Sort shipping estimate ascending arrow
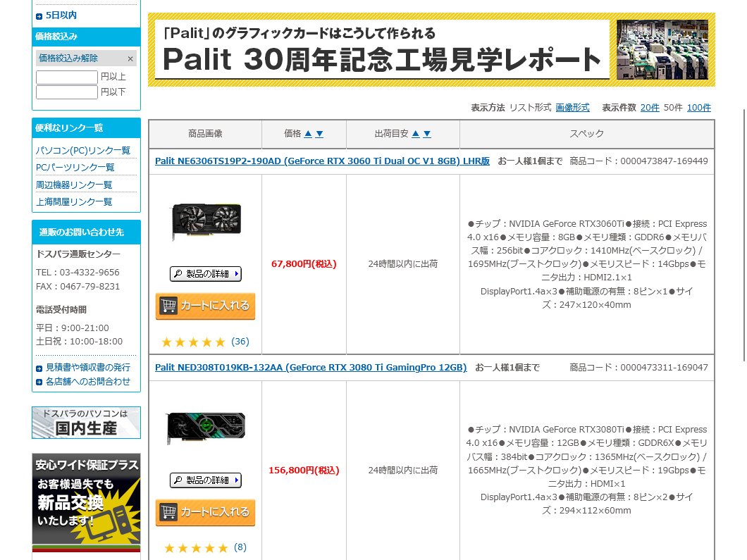Image resolution: width=747 pixels, height=560 pixels. pyautogui.click(x=416, y=134)
